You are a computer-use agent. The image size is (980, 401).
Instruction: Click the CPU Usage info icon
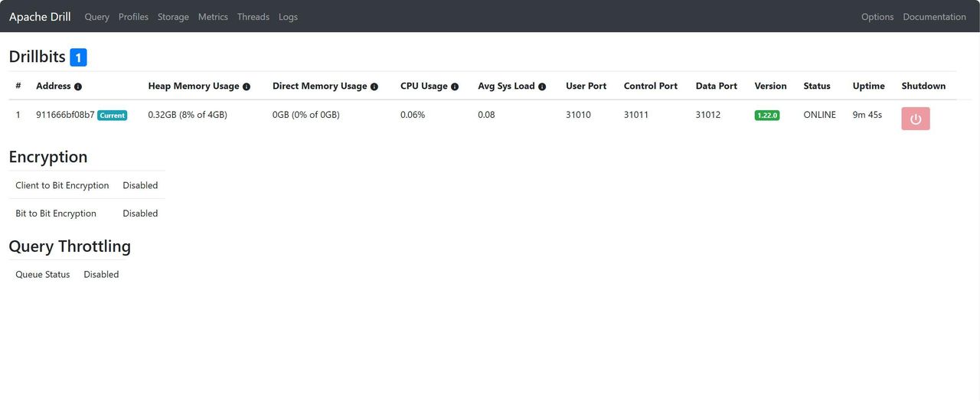tap(455, 86)
